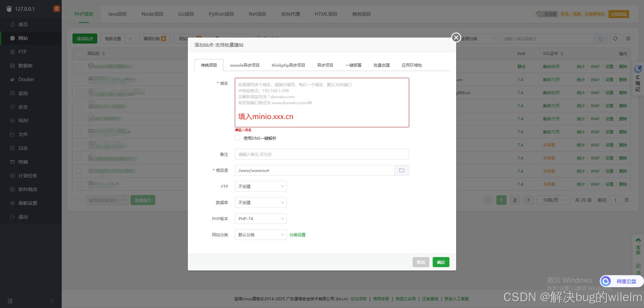
Task: Click the 取消 cancel button
Action: point(421,262)
